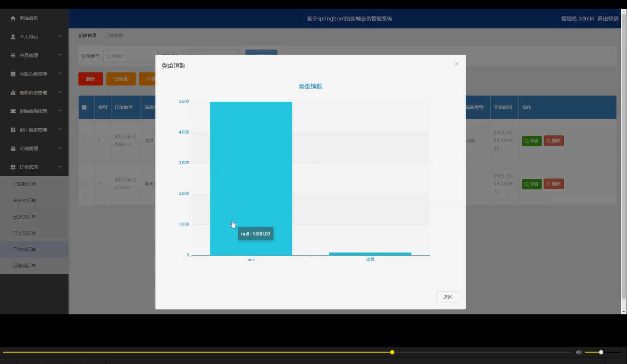Image resolution: width=627 pixels, height=364 pixels.
Task: Expand the 影院商品管理 chevron
Action: pyautogui.click(x=60, y=111)
